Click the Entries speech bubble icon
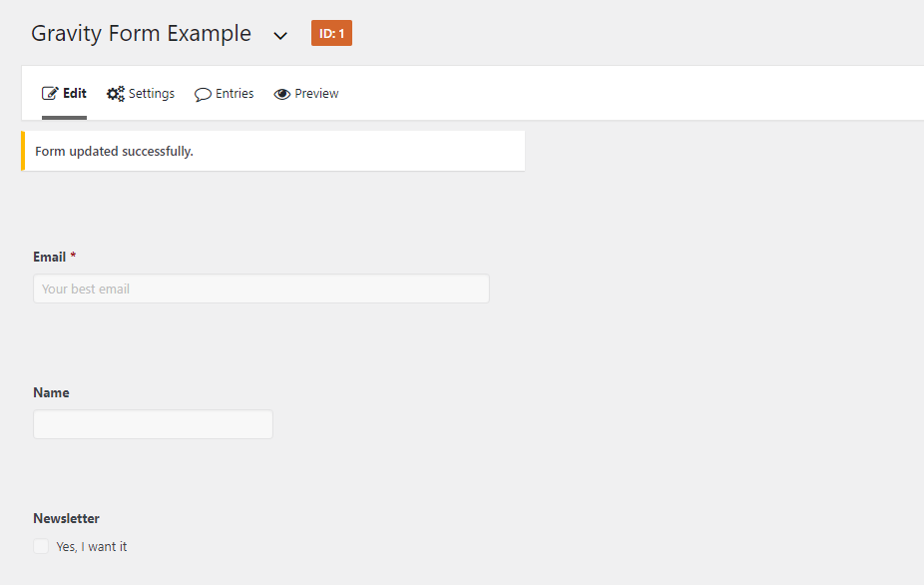 point(203,95)
